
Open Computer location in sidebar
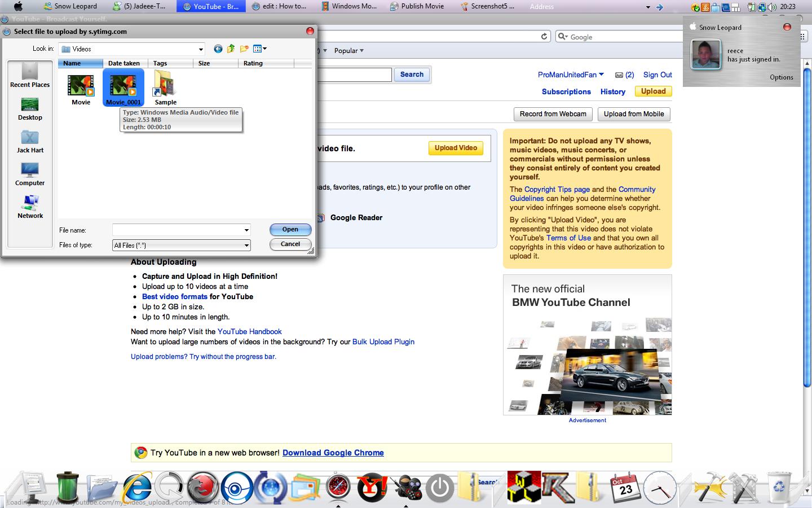[x=30, y=174]
